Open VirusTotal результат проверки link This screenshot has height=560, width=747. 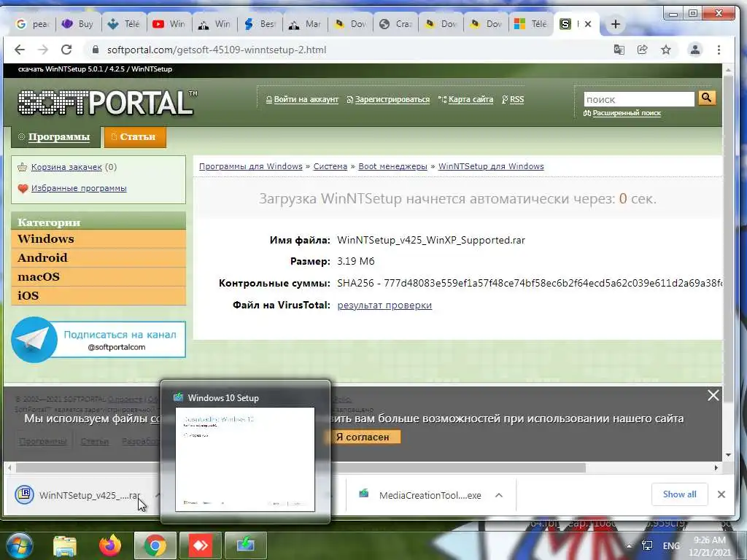384,306
